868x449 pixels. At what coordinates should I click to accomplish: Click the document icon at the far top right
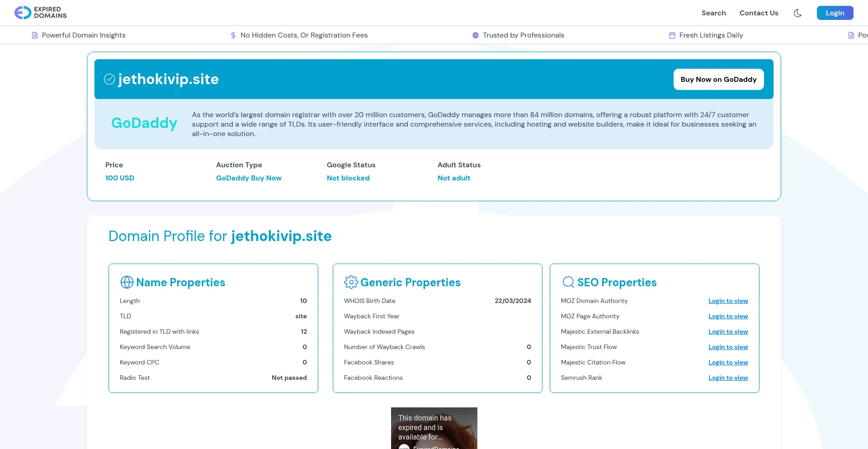[x=852, y=35]
